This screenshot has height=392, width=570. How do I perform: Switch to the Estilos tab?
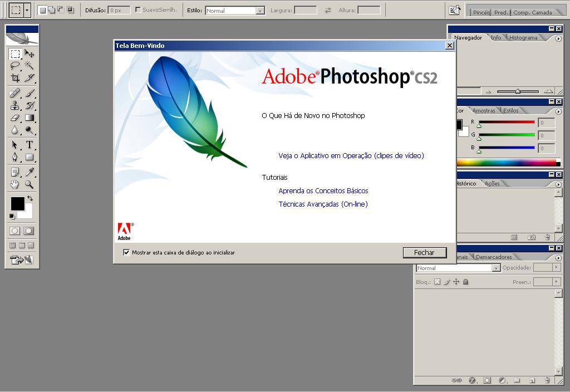(x=511, y=111)
